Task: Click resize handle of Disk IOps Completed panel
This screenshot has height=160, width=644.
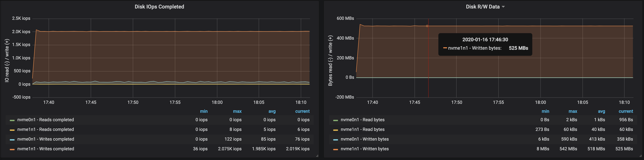Action: pos(317,156)
